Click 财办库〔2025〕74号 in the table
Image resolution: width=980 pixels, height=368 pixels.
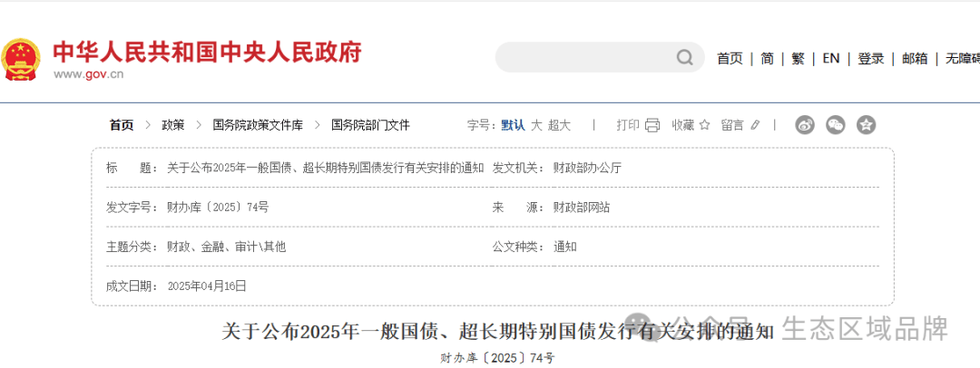pyautogui.click(x=218, y=208)
